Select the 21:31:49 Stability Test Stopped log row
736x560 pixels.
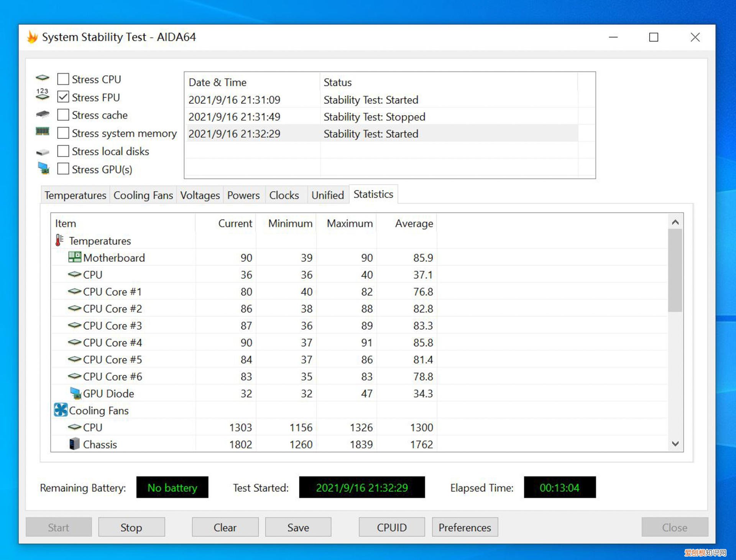coord(307,117)
